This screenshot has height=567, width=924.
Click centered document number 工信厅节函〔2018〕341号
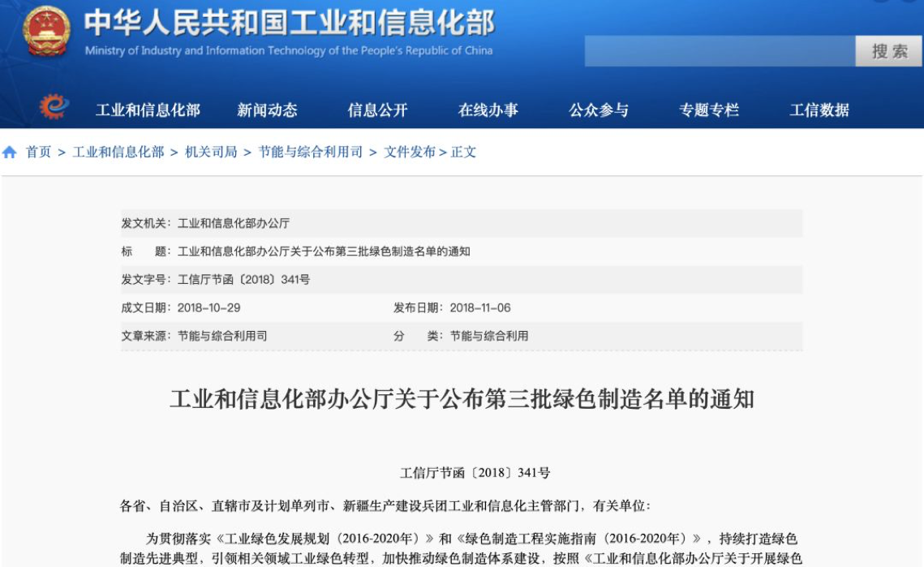pos(475,473)
